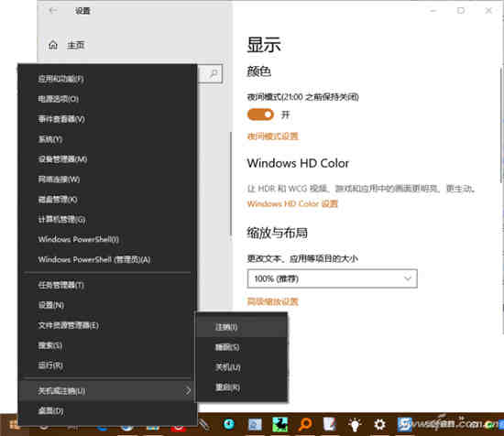The image size is (504, 436).
Task: Open the 100% scaling dropdown
Action: 332,278
